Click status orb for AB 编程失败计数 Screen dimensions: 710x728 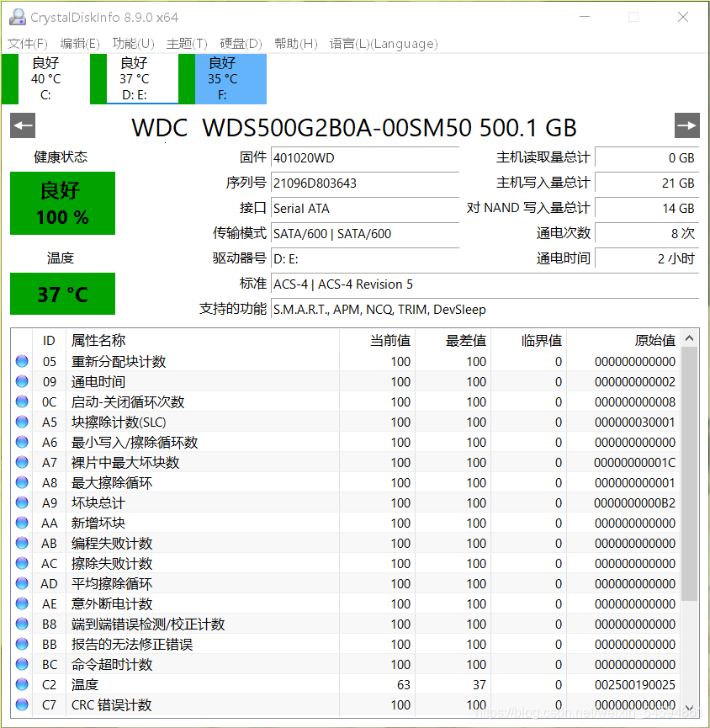coord(22,543)
